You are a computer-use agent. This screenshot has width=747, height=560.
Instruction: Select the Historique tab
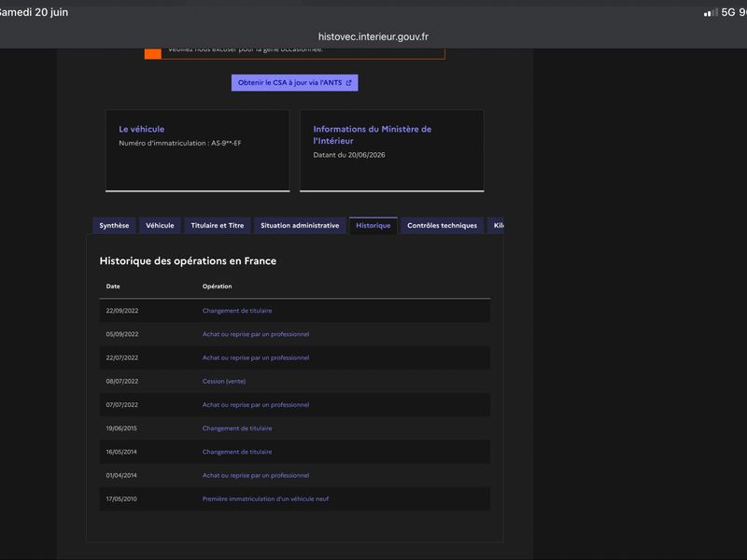pos(373,226)
